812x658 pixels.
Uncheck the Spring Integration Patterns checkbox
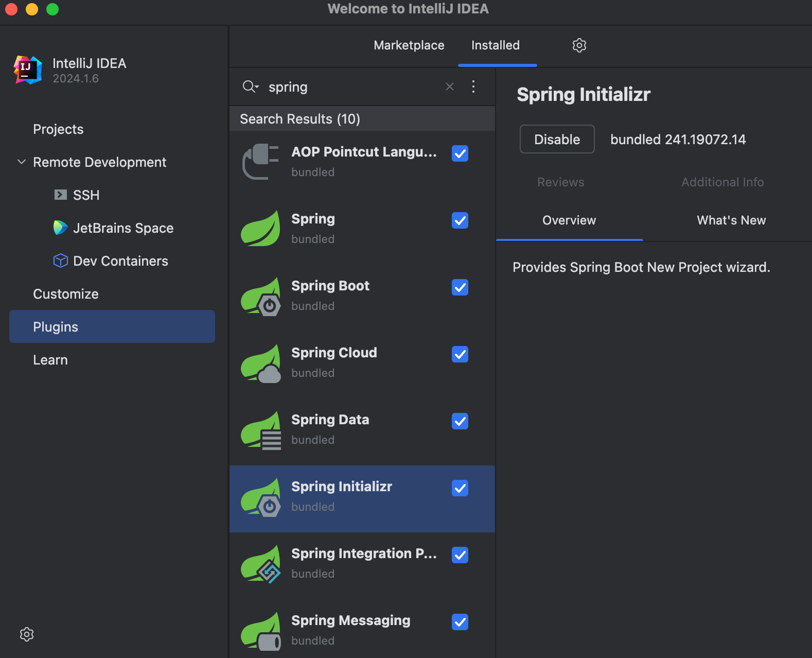click(x=460, y=555)
